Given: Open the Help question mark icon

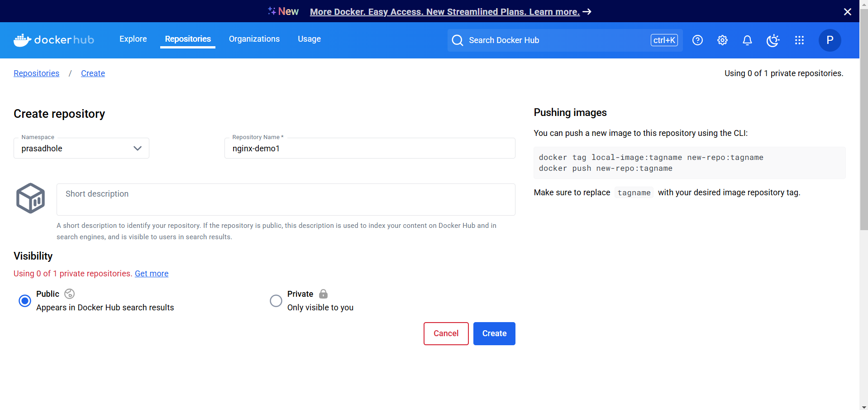Looking at the screenshot, I should [697, 40].
